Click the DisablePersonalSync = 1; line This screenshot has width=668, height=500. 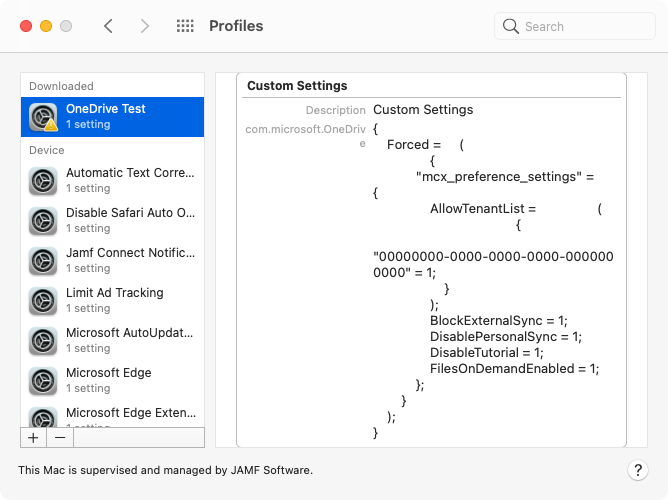click(506, 336)
